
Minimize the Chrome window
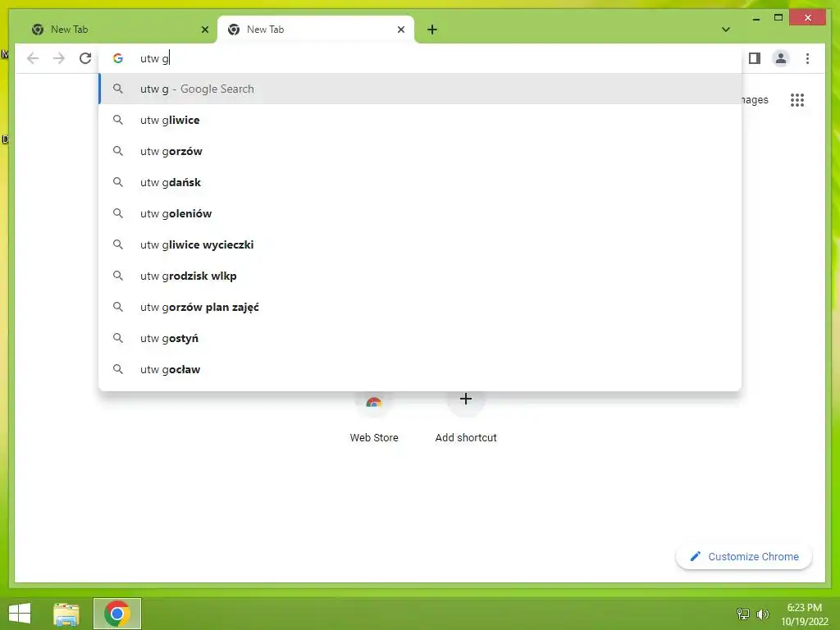point(756,19)
